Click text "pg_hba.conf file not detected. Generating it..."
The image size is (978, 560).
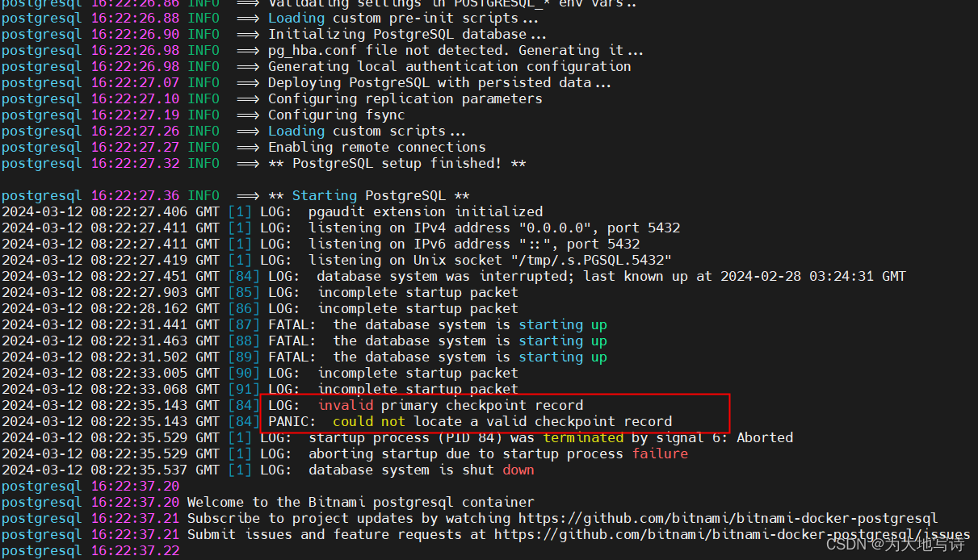455,50
